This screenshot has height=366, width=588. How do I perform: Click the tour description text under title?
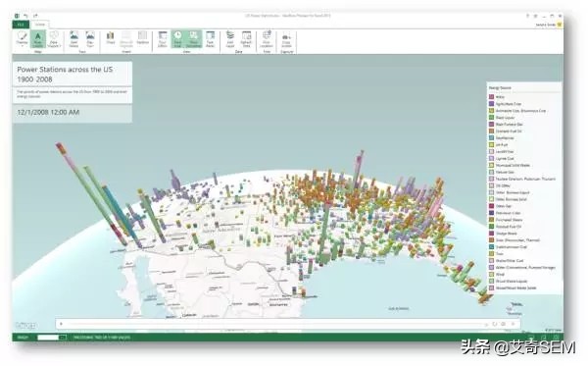tap(72, 94)
